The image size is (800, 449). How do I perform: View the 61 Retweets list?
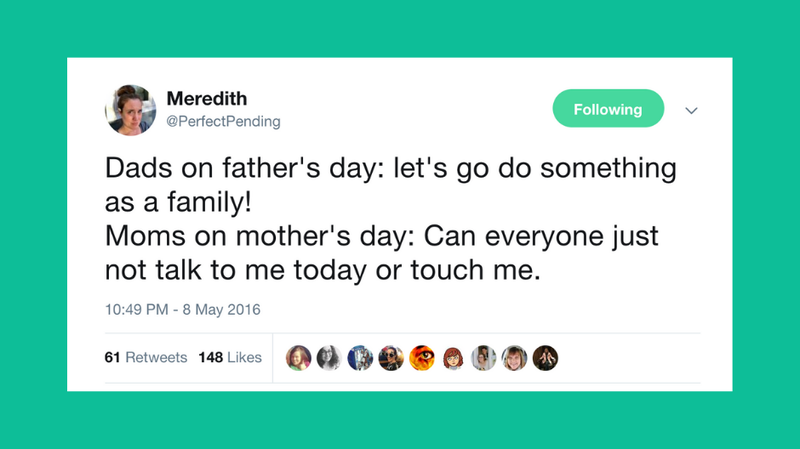click(x=146, y=357)
